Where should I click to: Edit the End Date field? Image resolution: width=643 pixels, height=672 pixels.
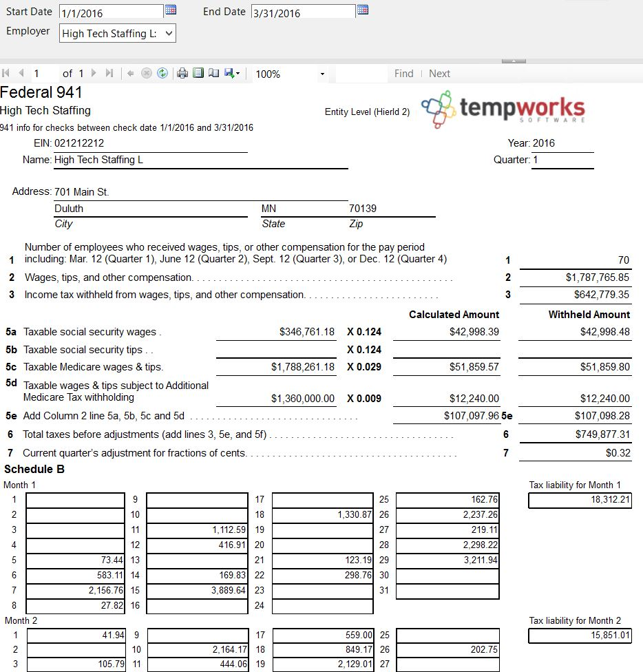pyautogui.click(x=303, y=13)
